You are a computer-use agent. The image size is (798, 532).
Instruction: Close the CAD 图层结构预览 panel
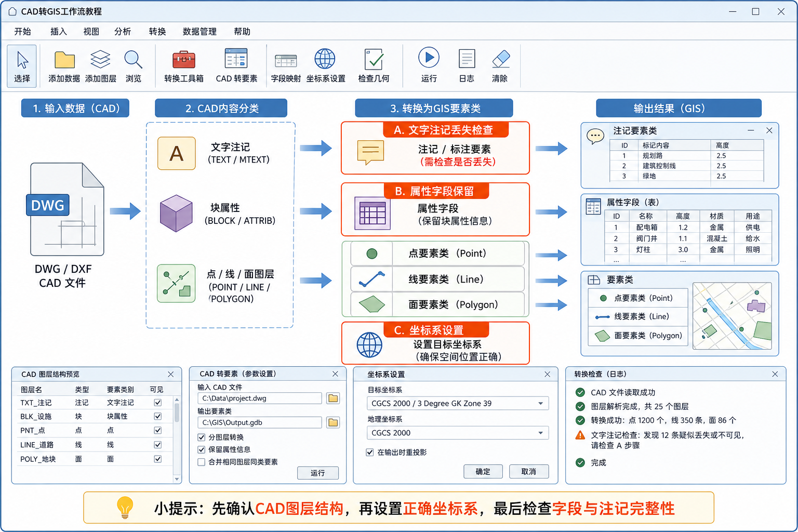coord(171,374)
